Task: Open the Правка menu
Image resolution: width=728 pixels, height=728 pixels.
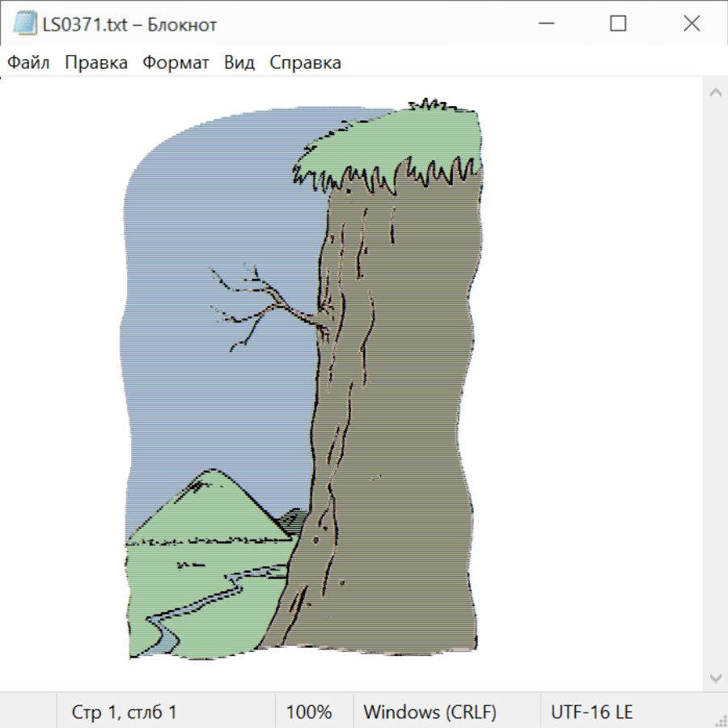Action: coord(96,63)
